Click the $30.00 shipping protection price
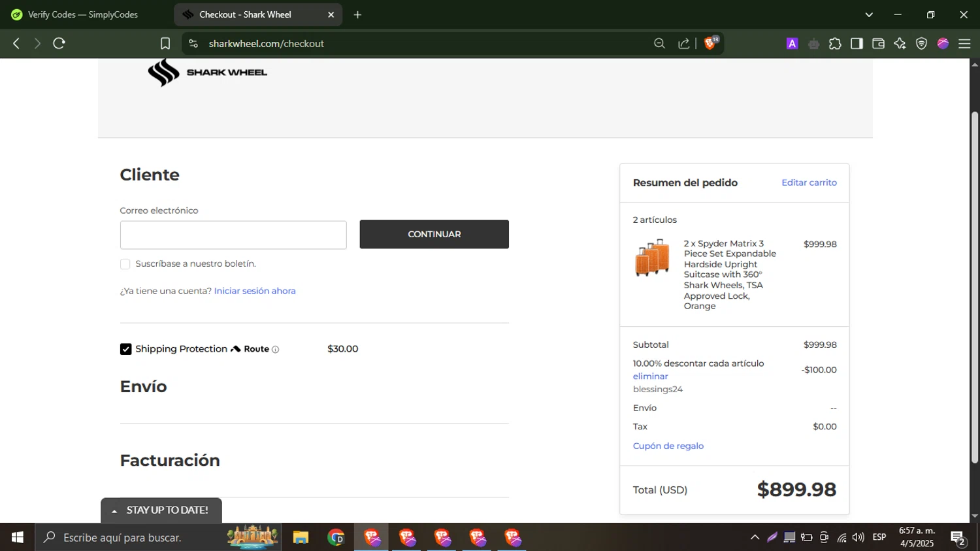 click(x=342, y=349)
